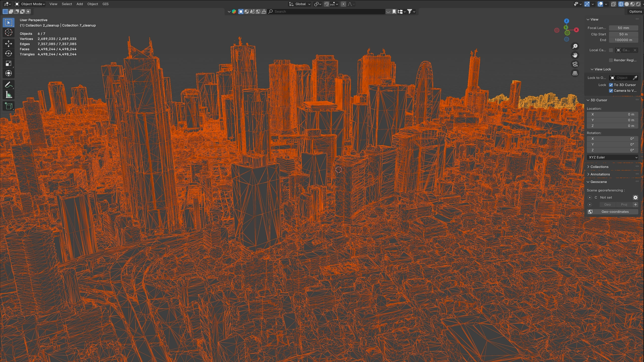
Task: Set selection mode to Intersect icon
Action: [28, 12]
